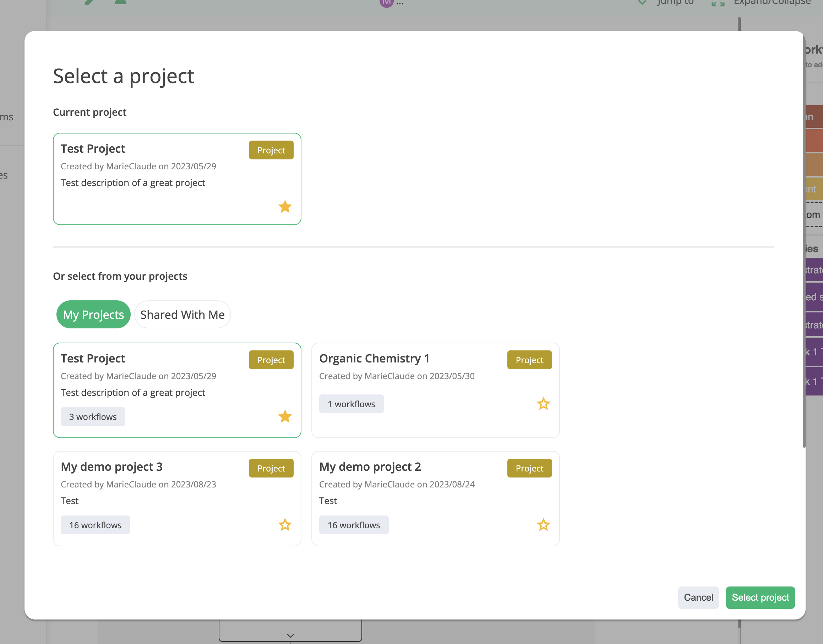
Task: Click 1 workflows badge on Organic Chemistry
Action: click(x=351, y=404)
